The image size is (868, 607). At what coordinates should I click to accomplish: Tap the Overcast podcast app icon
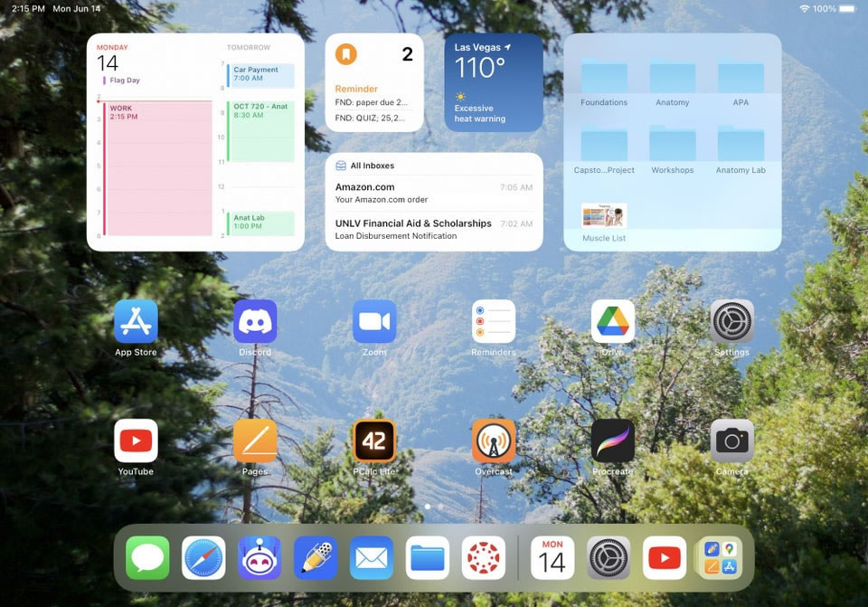tap(494, 441)
